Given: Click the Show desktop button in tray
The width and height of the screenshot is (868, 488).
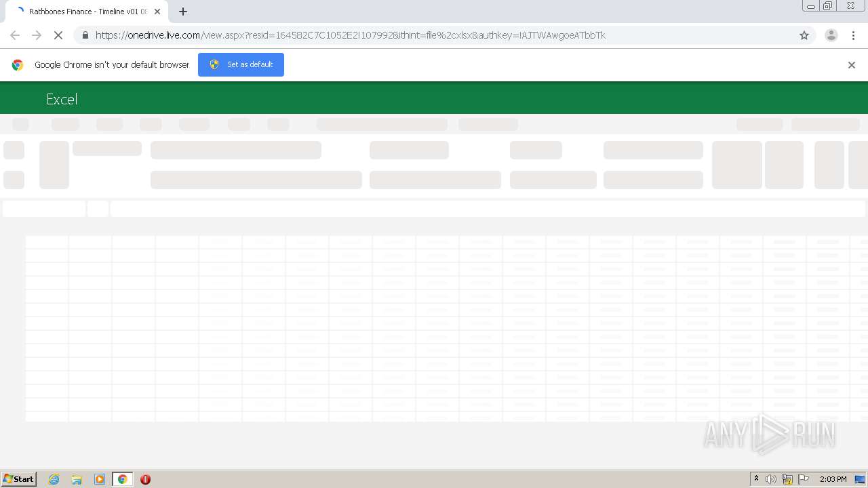Looking at the screenshot, I should coord(861,479).
